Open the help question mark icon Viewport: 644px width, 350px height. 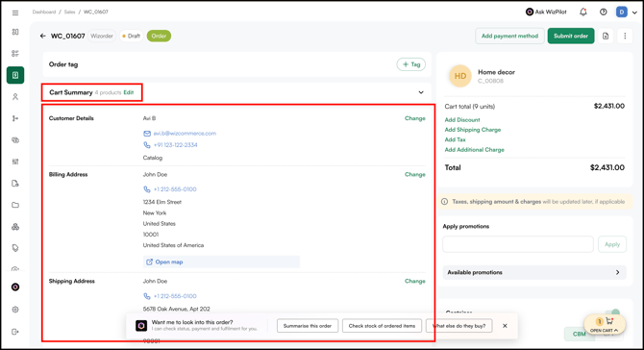(x=603, y=12)
